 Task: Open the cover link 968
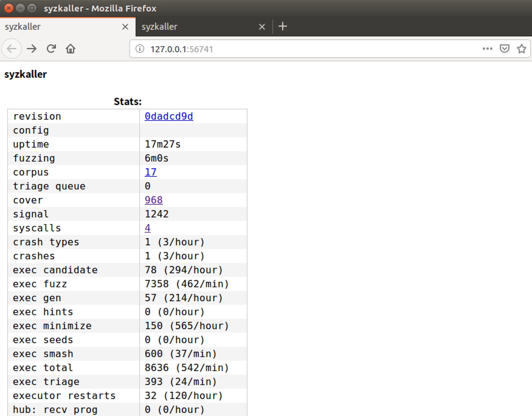154,200
